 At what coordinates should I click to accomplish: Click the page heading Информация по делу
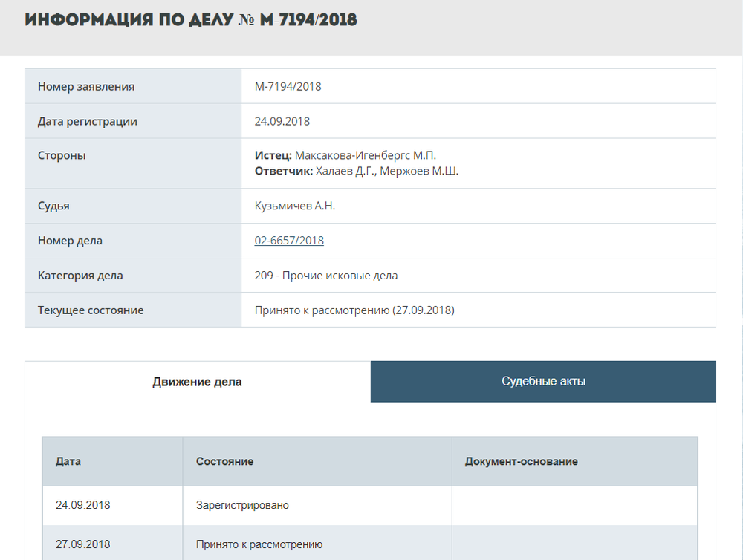point(191,20)
